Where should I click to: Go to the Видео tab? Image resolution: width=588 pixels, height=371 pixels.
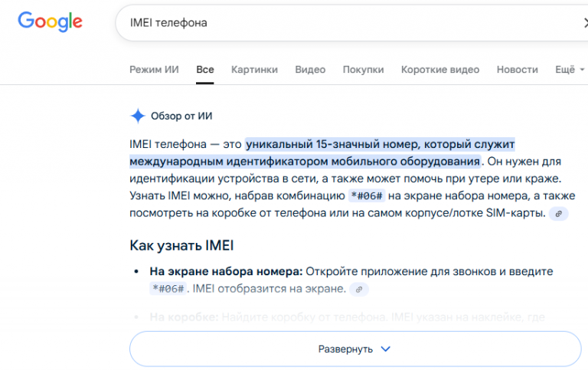coord(310,69)
